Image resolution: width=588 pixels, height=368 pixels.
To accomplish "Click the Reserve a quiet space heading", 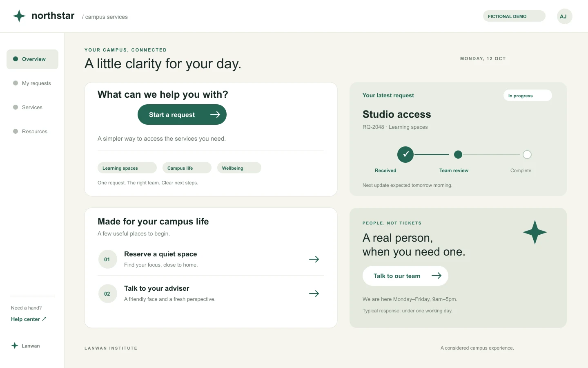I will pyautogui.click(x=160, y=254).
